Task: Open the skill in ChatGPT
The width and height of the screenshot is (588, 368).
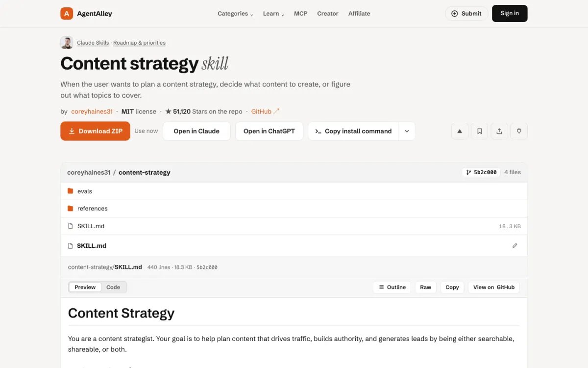Action: pos(269,131)
